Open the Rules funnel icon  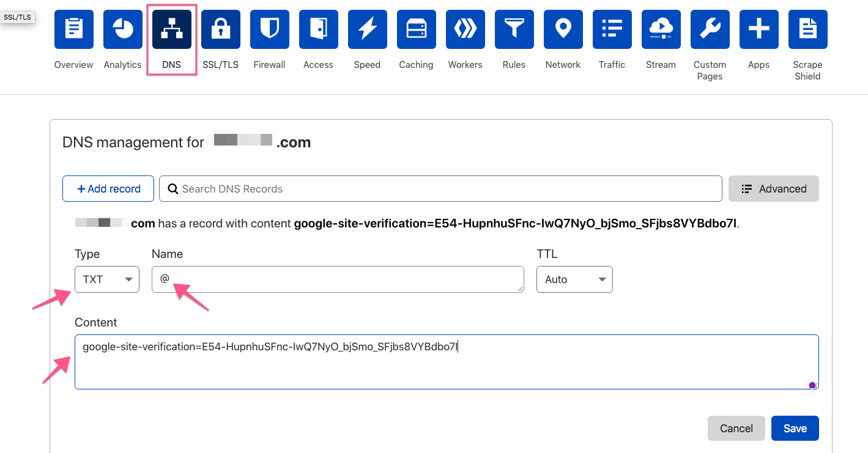(514, 29)
